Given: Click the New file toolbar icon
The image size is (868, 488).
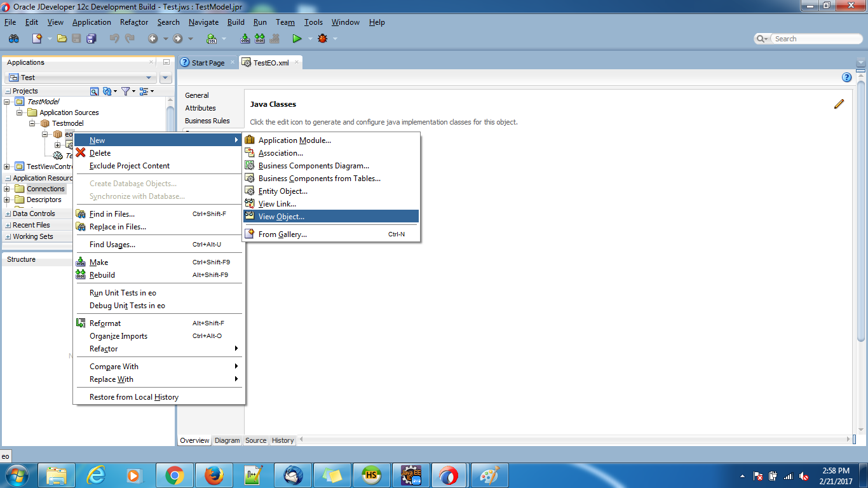Looking at the screenshot, I should pos(37,38).
